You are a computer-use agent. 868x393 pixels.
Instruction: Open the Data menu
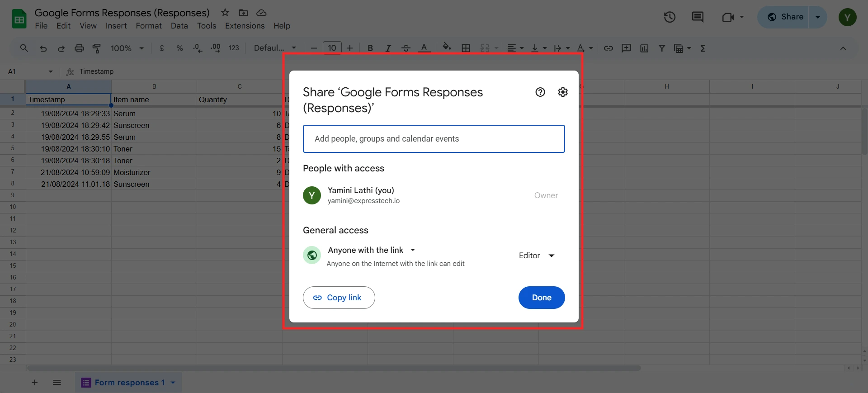(x=179, y=26)
